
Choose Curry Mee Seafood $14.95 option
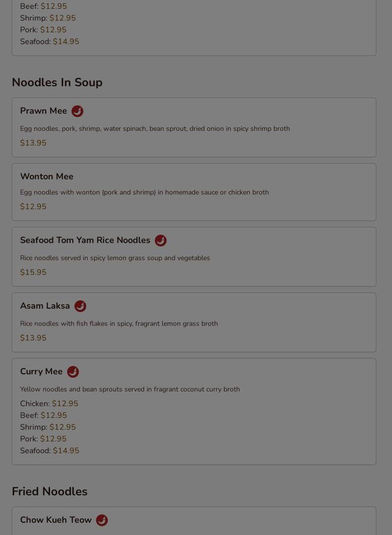[x=49, y=451]
